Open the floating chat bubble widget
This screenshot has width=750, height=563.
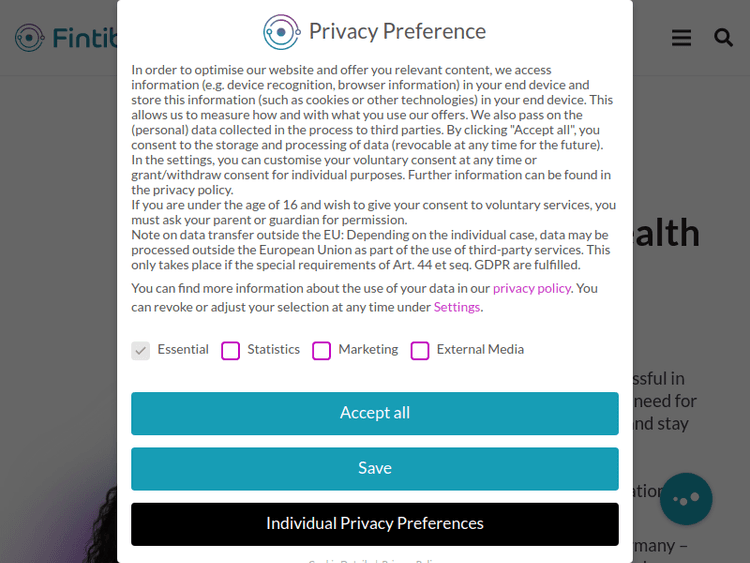[686, 499]
